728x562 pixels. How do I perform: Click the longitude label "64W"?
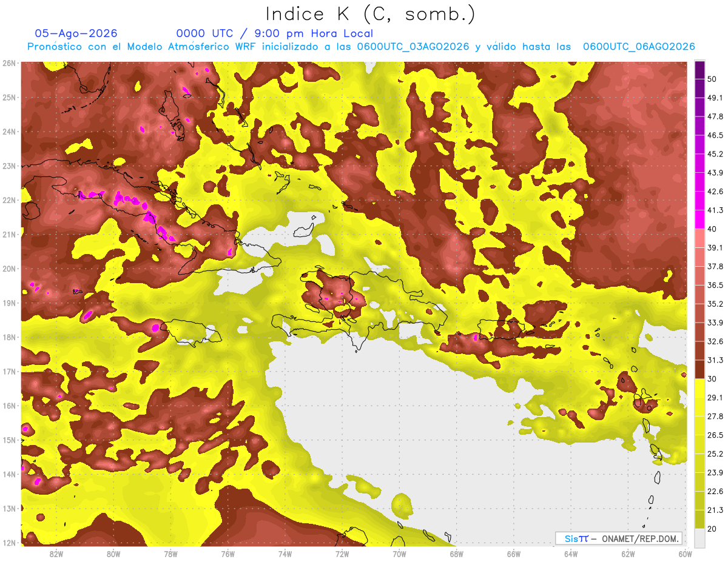click(x=571, y=554)
